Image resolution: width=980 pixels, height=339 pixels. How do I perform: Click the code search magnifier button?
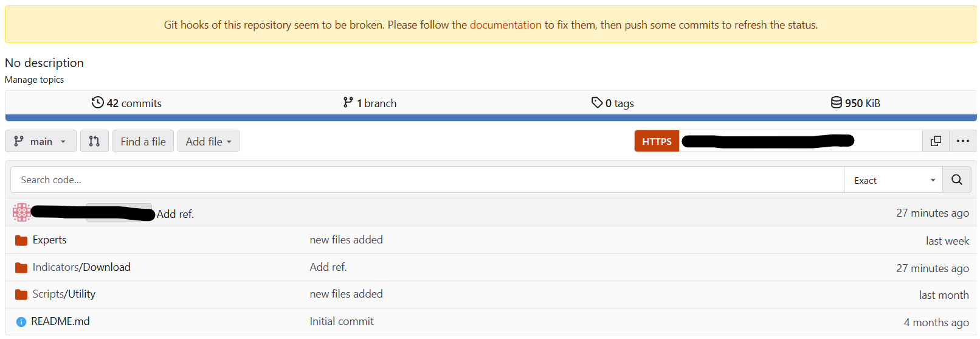pyautogui.click(x=956, y=180)
